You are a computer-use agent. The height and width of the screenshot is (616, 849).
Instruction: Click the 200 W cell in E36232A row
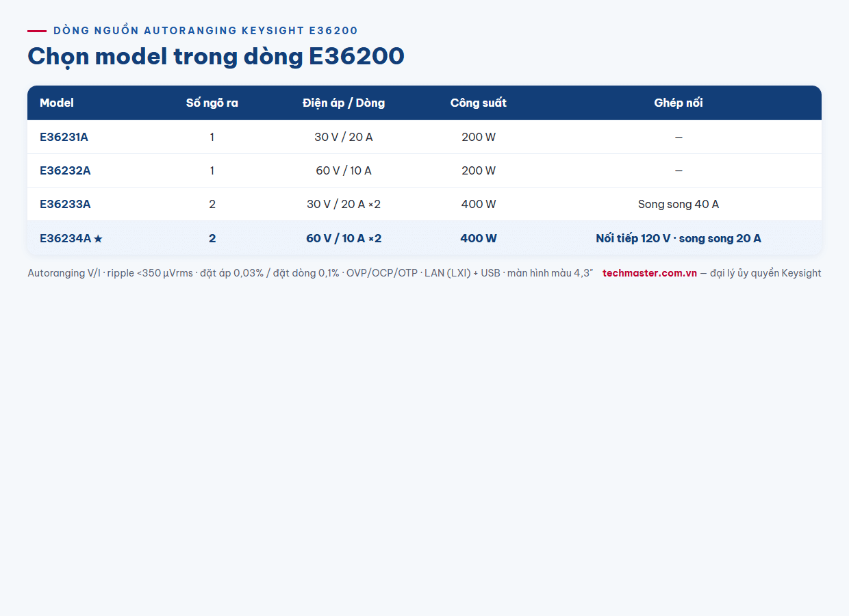(x=479, y=170)
